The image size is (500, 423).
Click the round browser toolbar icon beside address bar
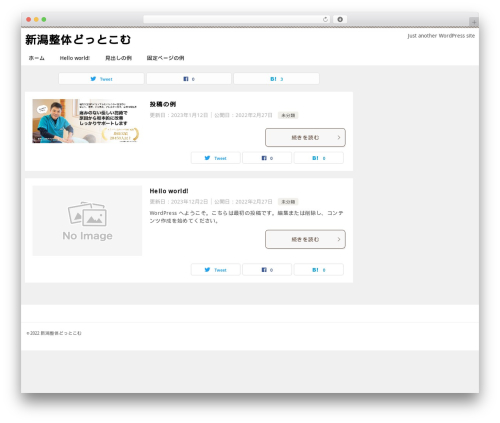340,19
